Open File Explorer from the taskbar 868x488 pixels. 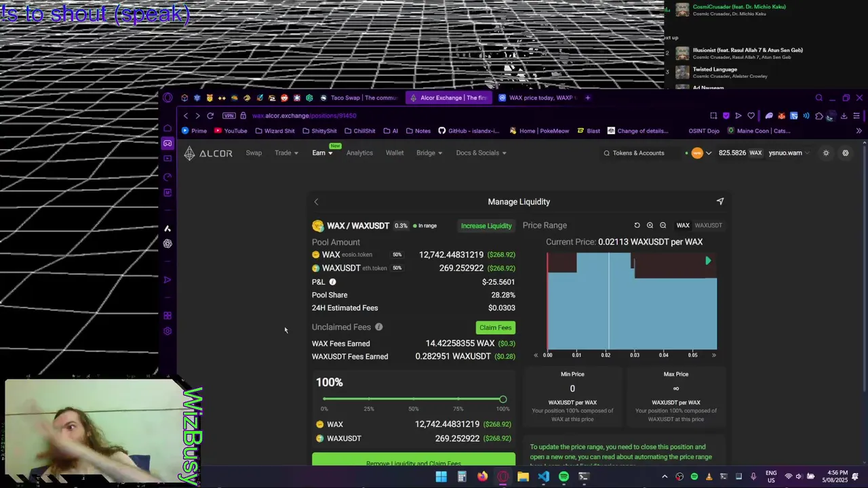pos(523,476)
